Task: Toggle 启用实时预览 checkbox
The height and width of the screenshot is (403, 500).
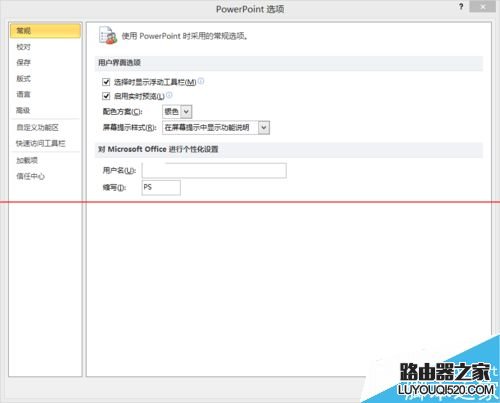Action: click(x=106, y=96)
